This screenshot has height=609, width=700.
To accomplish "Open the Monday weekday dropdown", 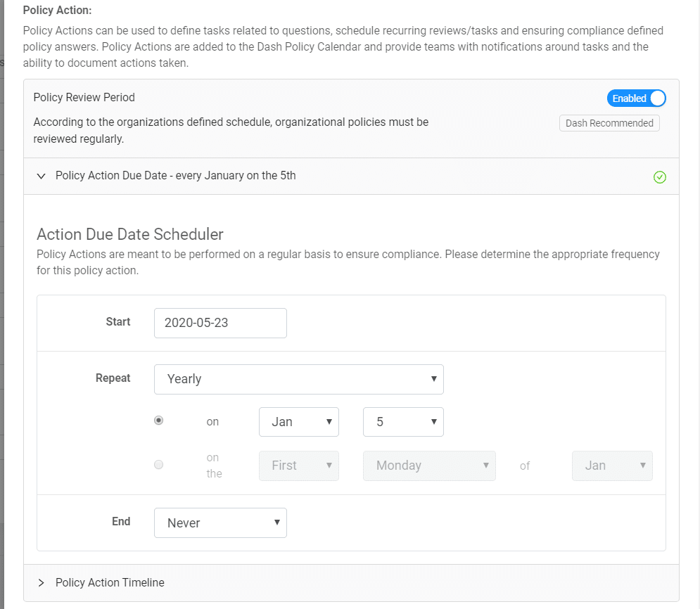I will 429,466.
